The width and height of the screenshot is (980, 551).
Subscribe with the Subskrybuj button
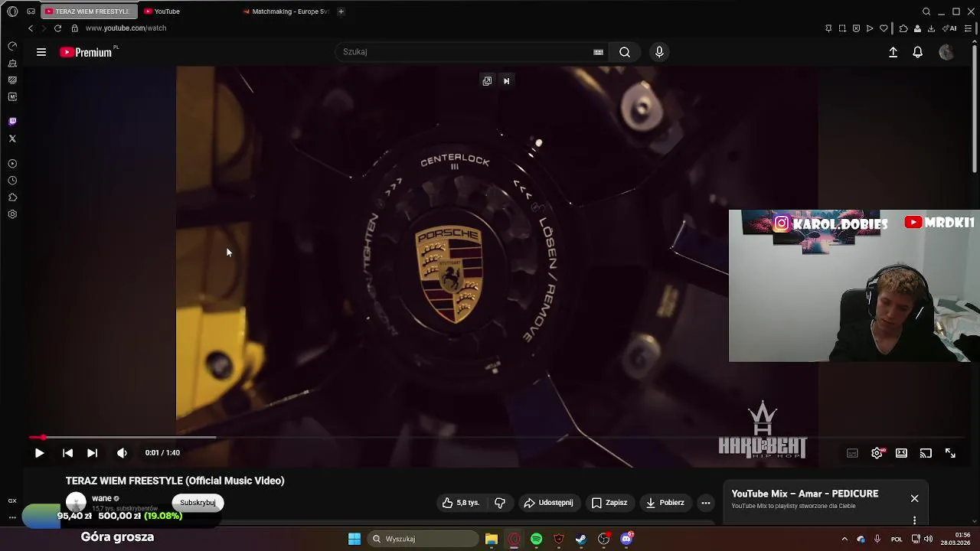(198, 503)
